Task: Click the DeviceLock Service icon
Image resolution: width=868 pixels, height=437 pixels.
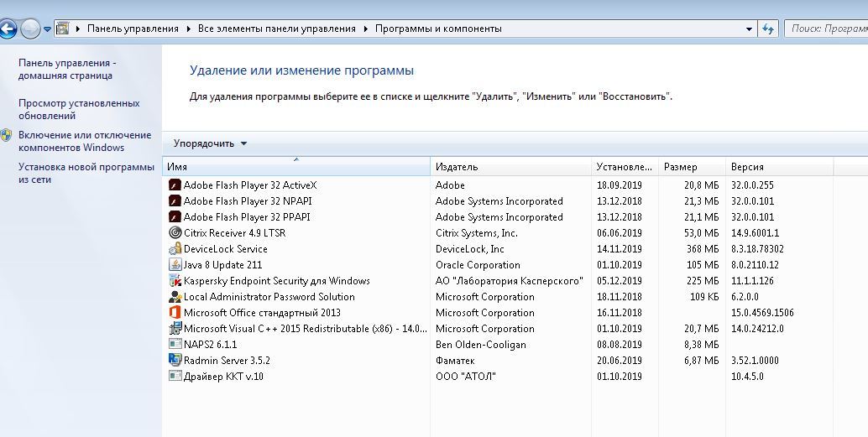Action: tap(175, 249)
